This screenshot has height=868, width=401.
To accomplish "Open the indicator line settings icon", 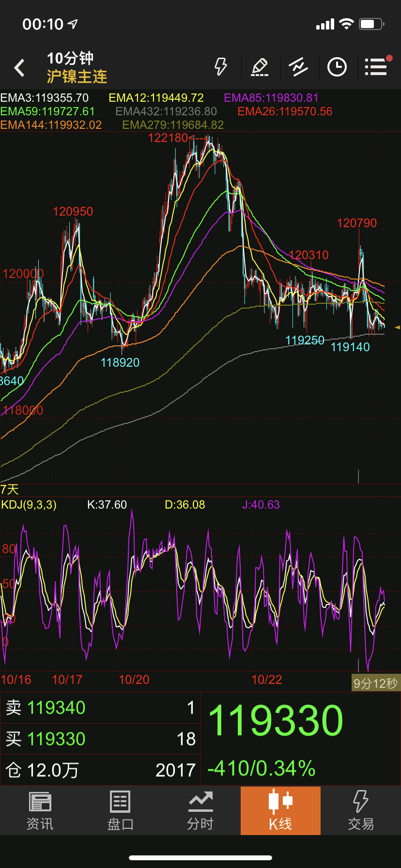I will [x=298, y=67].
